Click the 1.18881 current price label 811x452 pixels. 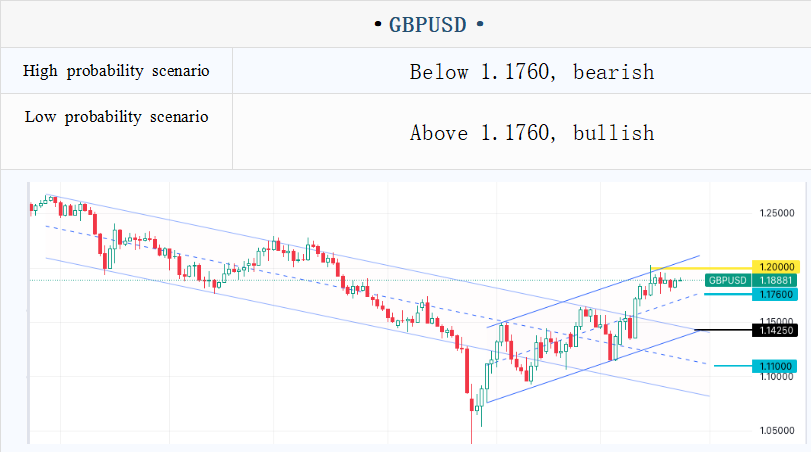click(775, 280)
